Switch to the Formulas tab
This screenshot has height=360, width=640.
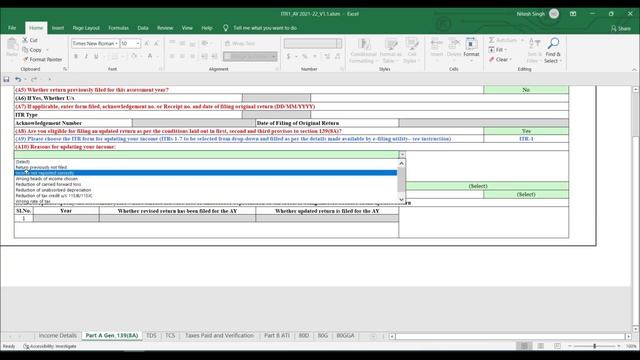[118, 28]
